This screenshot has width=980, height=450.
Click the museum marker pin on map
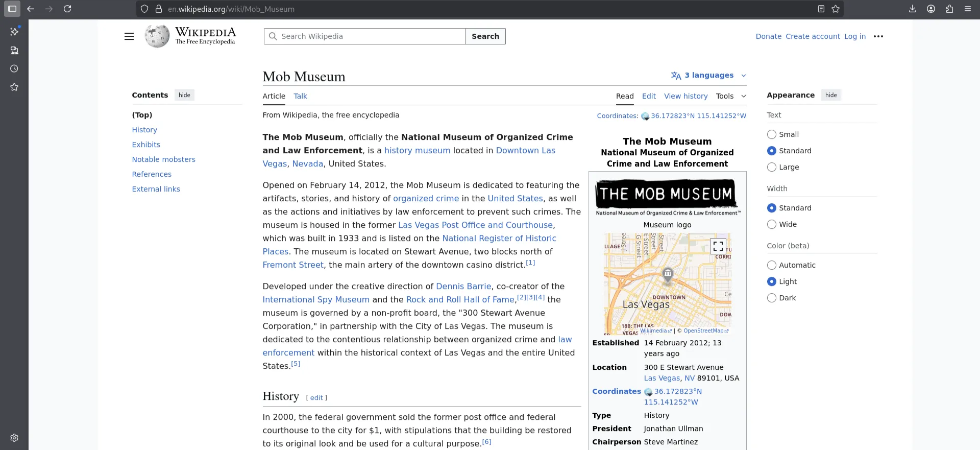tap(668, 275)
